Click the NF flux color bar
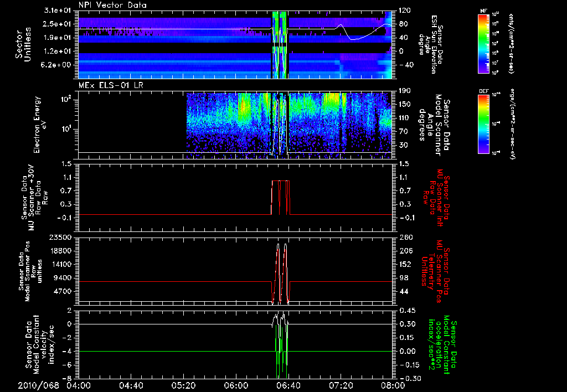The width and height of the screenshot is (567, 392). [484, 44]
